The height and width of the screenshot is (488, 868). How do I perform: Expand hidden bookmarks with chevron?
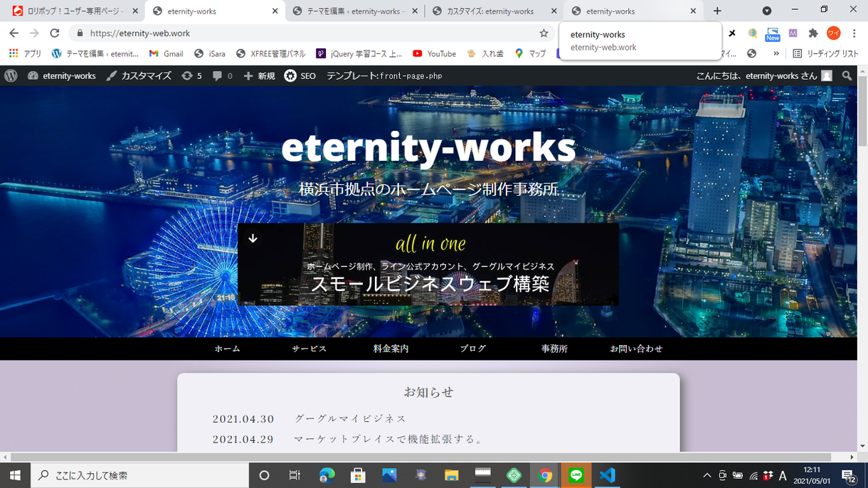(x=776, y=53)
